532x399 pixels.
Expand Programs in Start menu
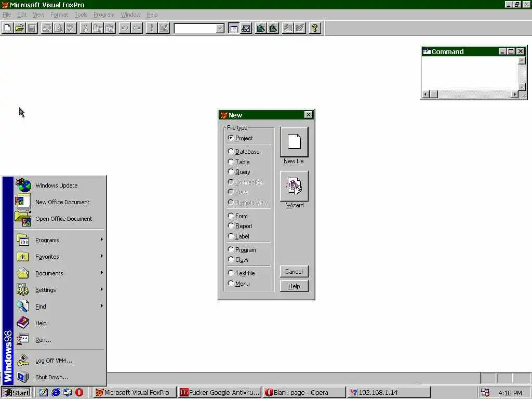tap(60, 240)
